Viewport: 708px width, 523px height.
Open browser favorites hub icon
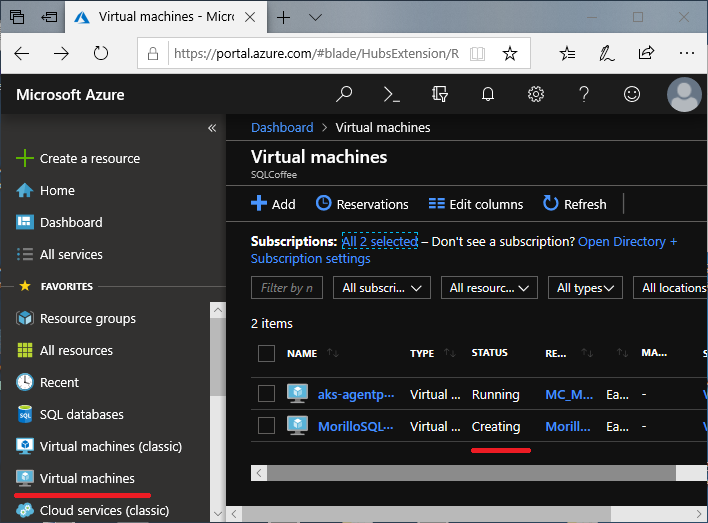click(567, 53)
